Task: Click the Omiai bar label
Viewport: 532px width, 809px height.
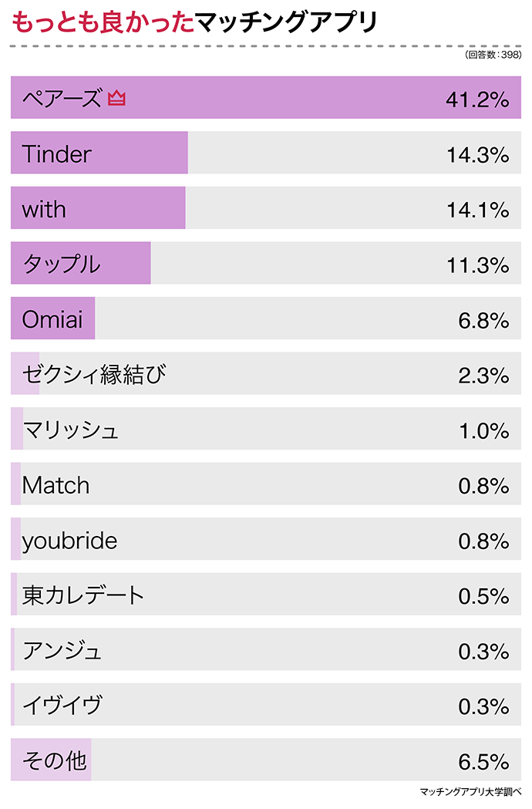Action: click(x=52, y=319)
